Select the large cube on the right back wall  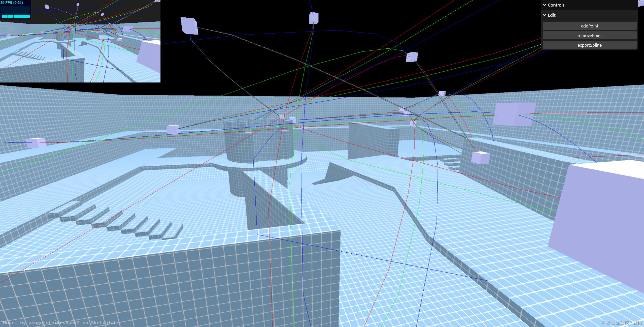514,114
